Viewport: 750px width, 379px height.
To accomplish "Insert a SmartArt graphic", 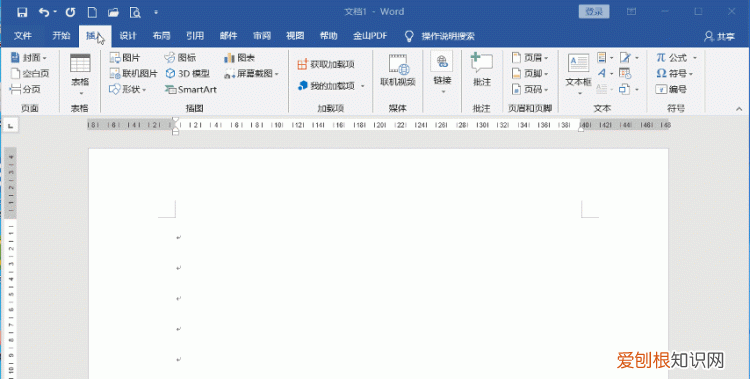I will pyautogui.click(x=191, y=89).
